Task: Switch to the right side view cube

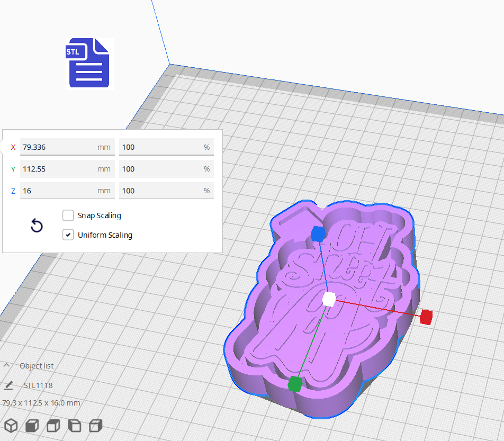Action: point(96,425)
